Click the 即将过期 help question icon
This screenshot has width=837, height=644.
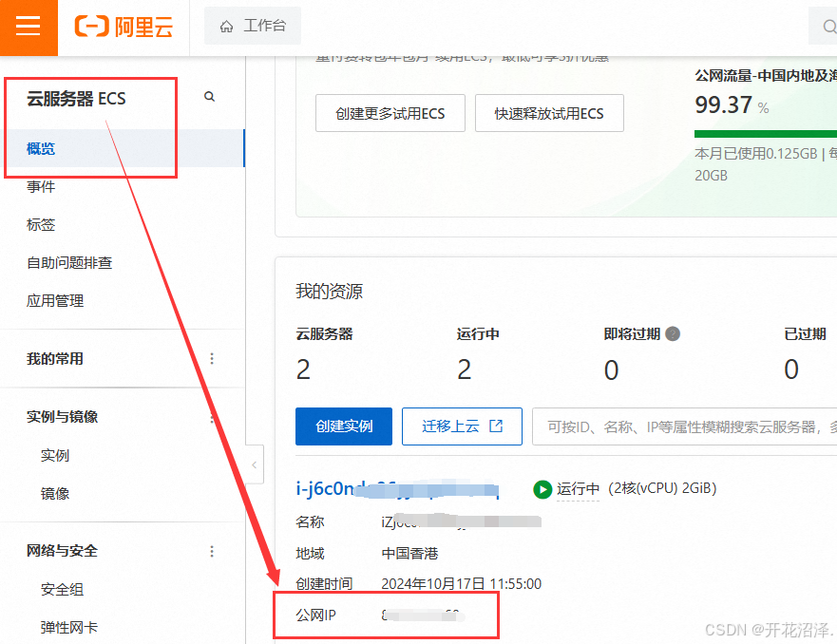[673, 334]
